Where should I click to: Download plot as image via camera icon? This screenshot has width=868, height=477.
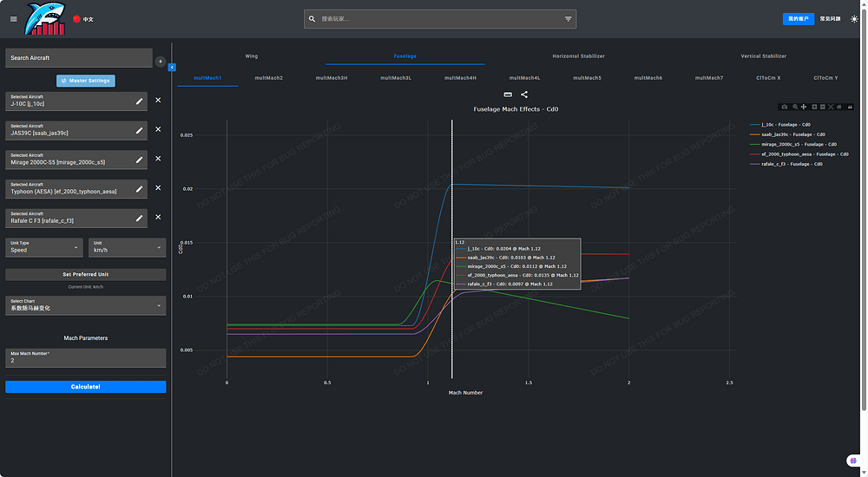(x=785, y=107)
